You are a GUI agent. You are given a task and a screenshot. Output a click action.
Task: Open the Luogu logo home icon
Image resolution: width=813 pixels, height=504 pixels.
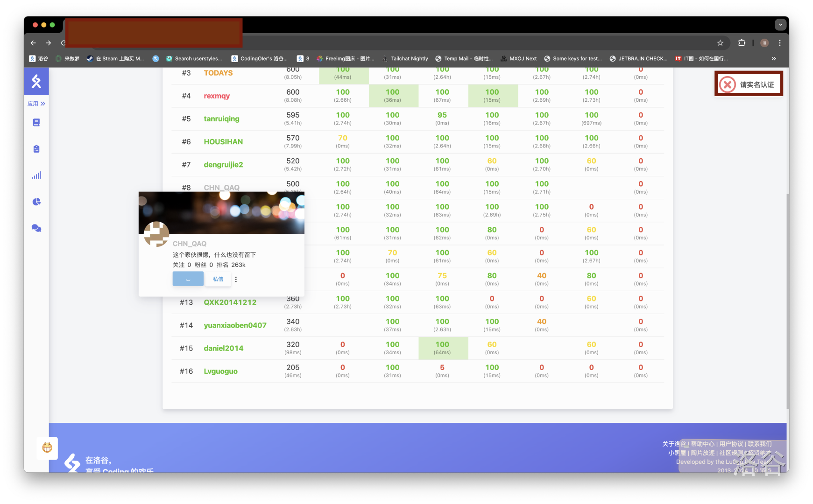click(x=36, y=81)
